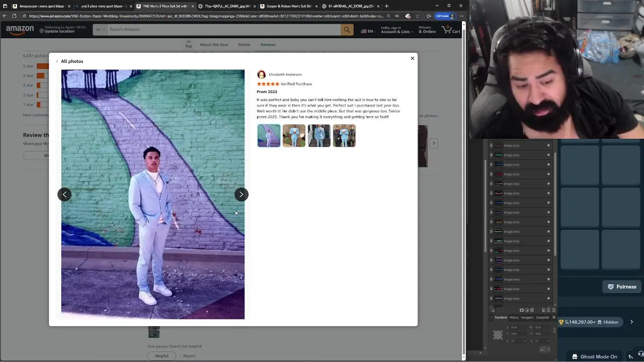Screen dimensions: 644x362
Task: Show the next review photo
Action: point(241,195)
